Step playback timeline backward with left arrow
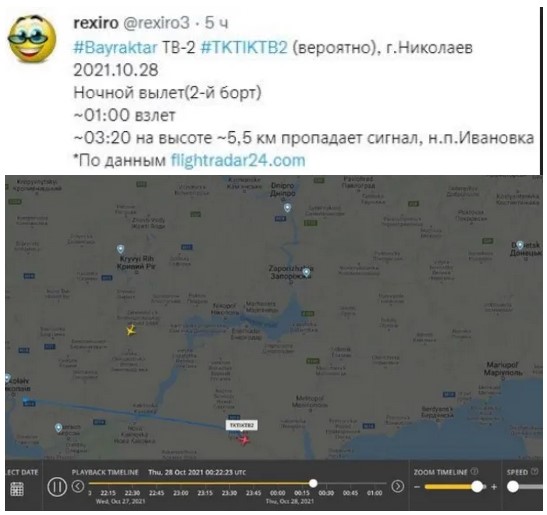The height and width of the screenshot is (515, 547). [78, 486]
